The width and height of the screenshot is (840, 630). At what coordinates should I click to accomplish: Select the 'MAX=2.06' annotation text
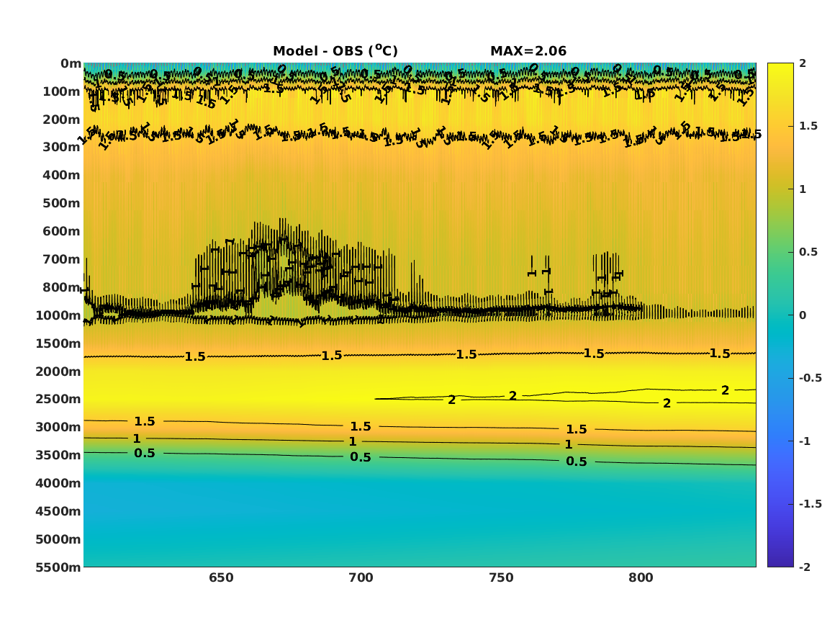pos(528,51)
